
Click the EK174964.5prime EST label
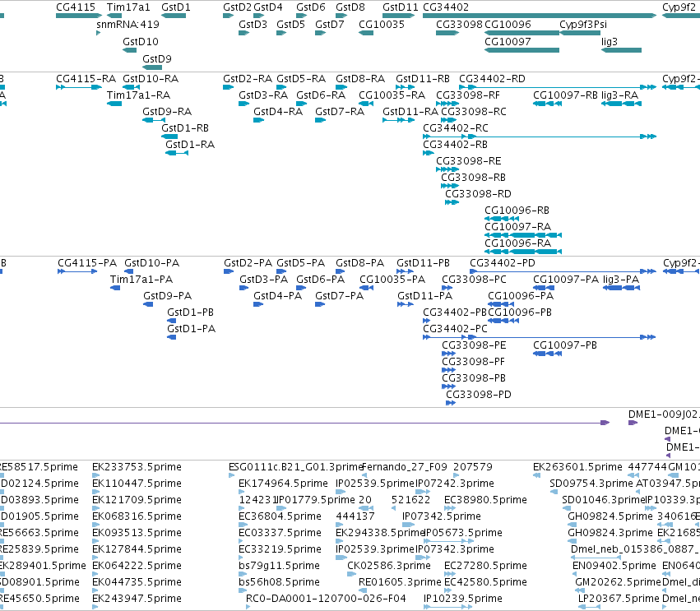(x=283, y=484)
